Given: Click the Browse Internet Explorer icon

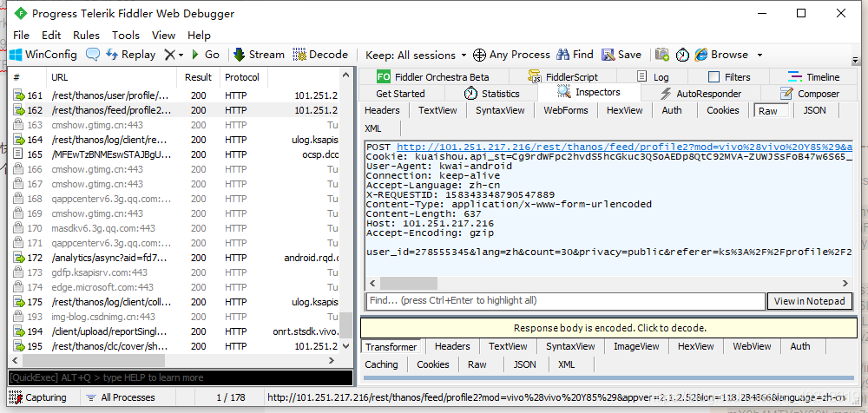Looking at the screenshot, I should pos(701,55).
